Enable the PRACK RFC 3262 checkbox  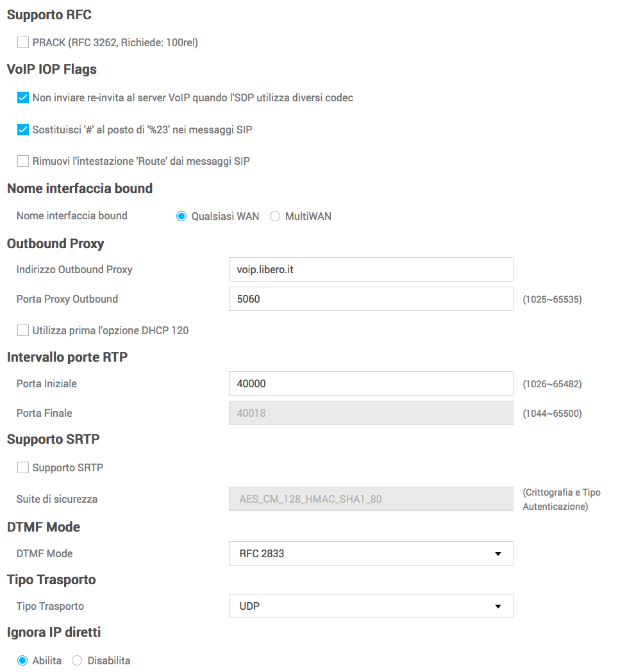(23, 43)
